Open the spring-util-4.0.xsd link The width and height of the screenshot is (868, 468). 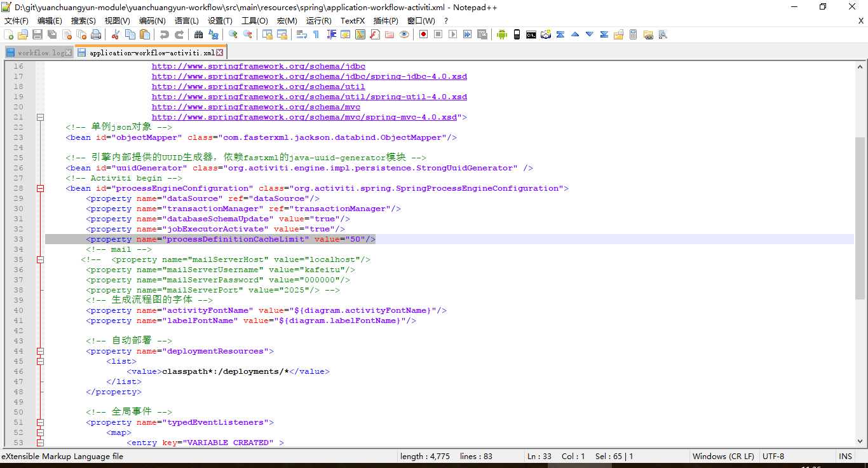(x=309, y=97)
